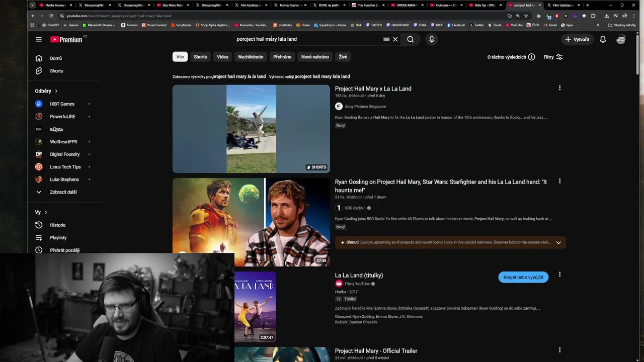The image size is (644, 362).
Task: Click Koupit nebo vypůjčit button
Action: click(523, 277)
